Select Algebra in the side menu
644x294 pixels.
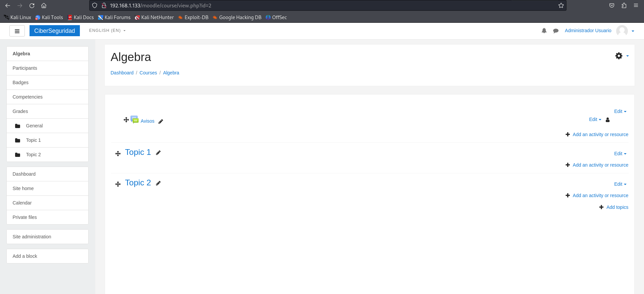(x=47, y=54)
